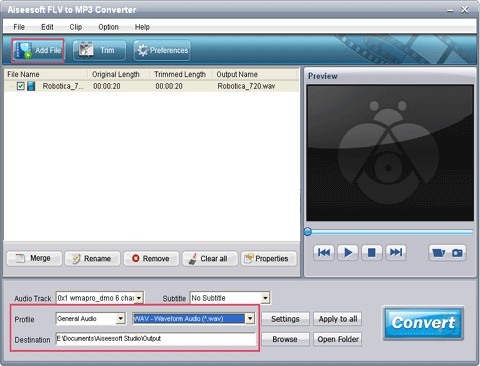Expand the Subtitle dropdown

[x=265, y=298]
